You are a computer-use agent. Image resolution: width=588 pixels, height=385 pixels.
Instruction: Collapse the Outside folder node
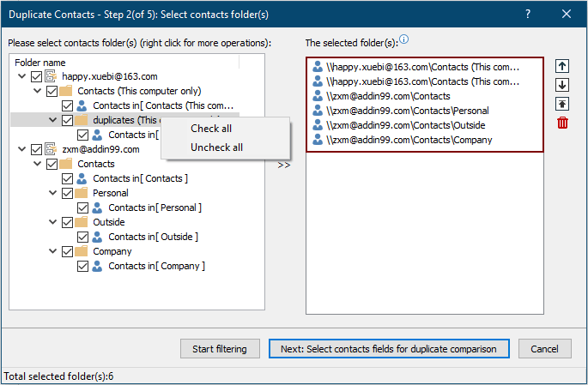[x=52, y=222]
